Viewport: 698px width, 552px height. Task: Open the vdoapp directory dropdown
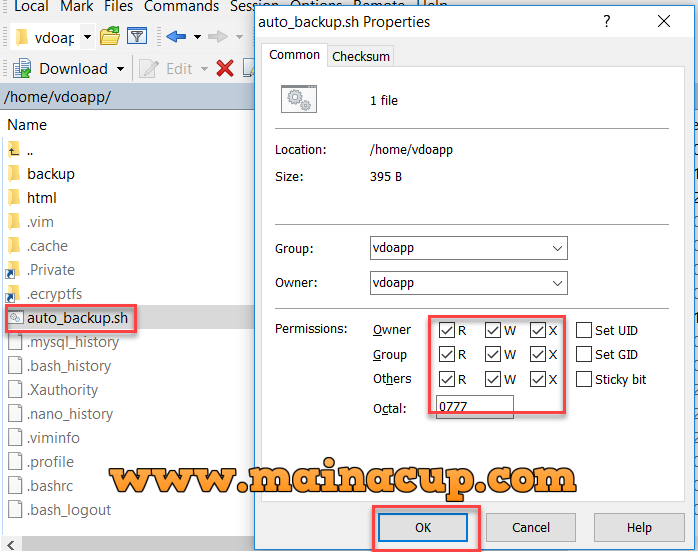(x=87, y=37)
